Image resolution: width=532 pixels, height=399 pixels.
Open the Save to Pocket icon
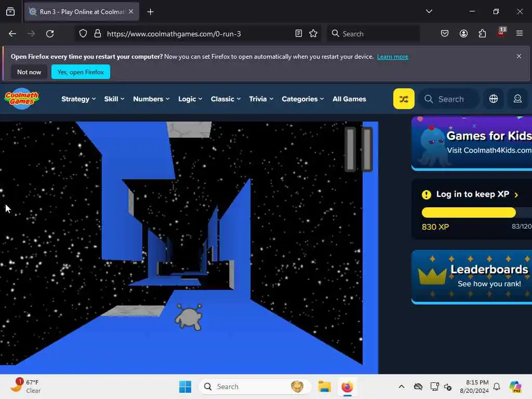[x=445, y=34]
